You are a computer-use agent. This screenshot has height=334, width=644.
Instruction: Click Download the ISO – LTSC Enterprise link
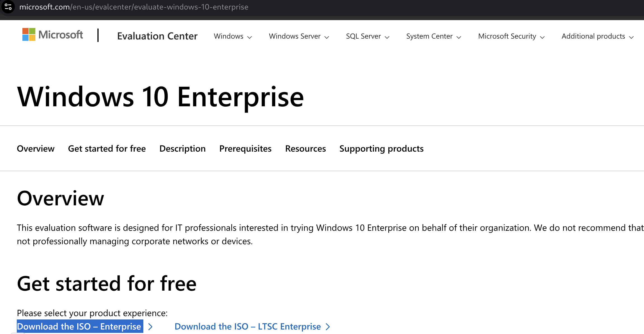[x=248, y=326]
